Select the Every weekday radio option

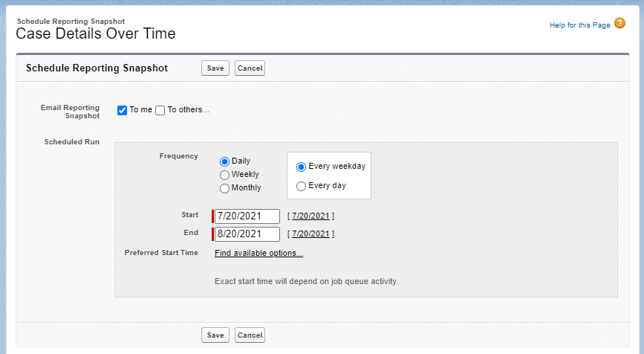(x=301, y=167)
